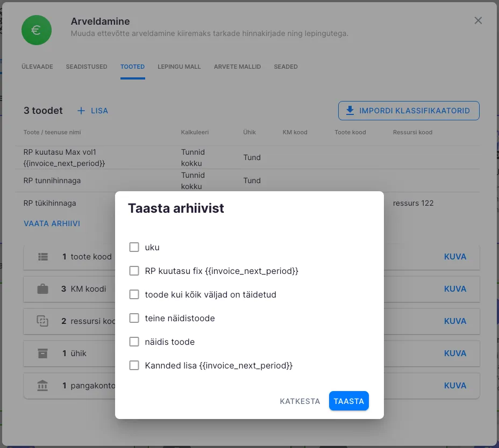Open the Lepingu mall tab

(x=179, y=67)
